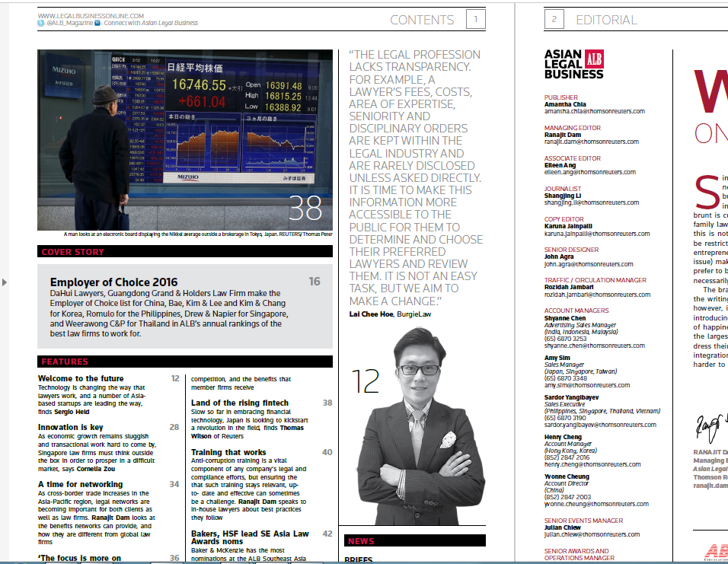Image resolution: width=728 pixels, height=564 pixels.
Task: Email amantha.chia@thomsonreuters.com
Action: click(594, 111)
